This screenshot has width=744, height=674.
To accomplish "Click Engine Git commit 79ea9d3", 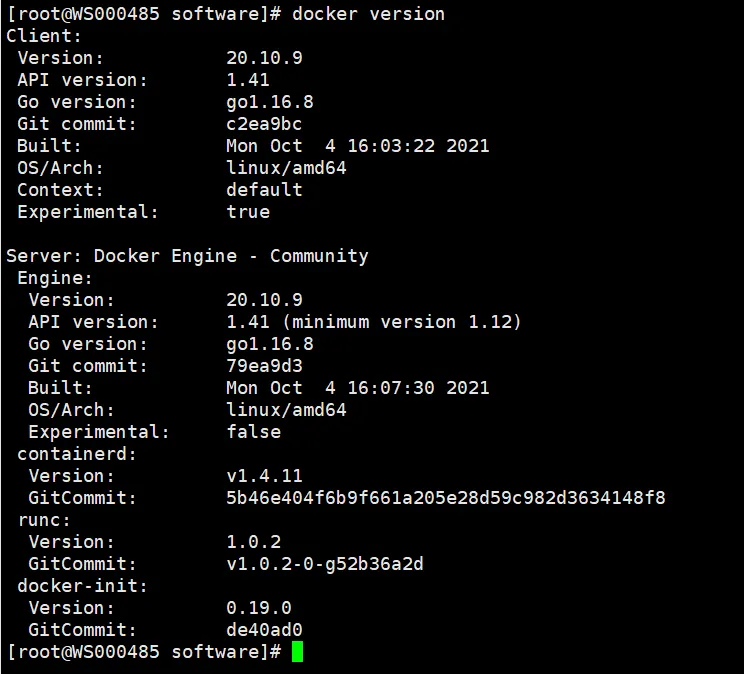I will 264,366.
